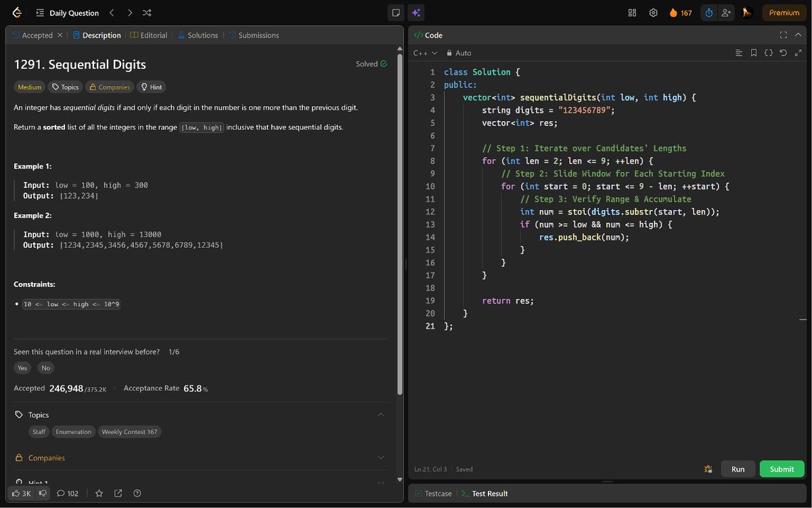The image size is (812, 508).
Task: Open the 102 comments
Action: click(x=68, y=493)
